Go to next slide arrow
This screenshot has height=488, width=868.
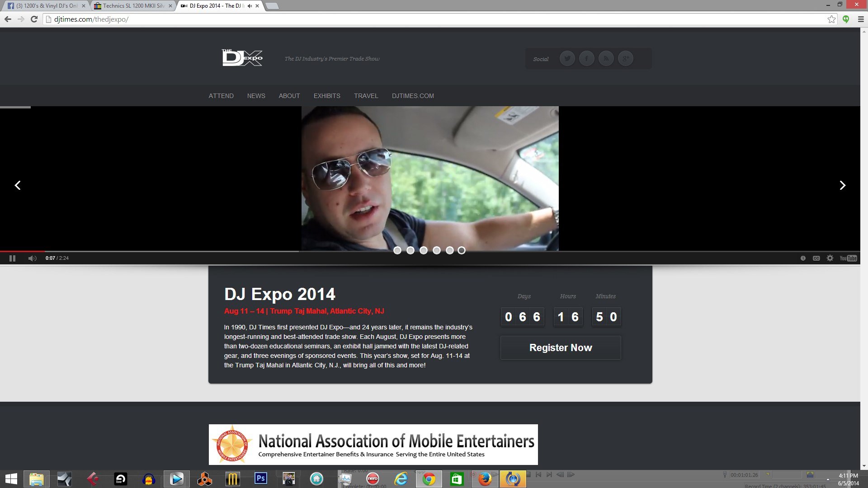tap(842, 185)
